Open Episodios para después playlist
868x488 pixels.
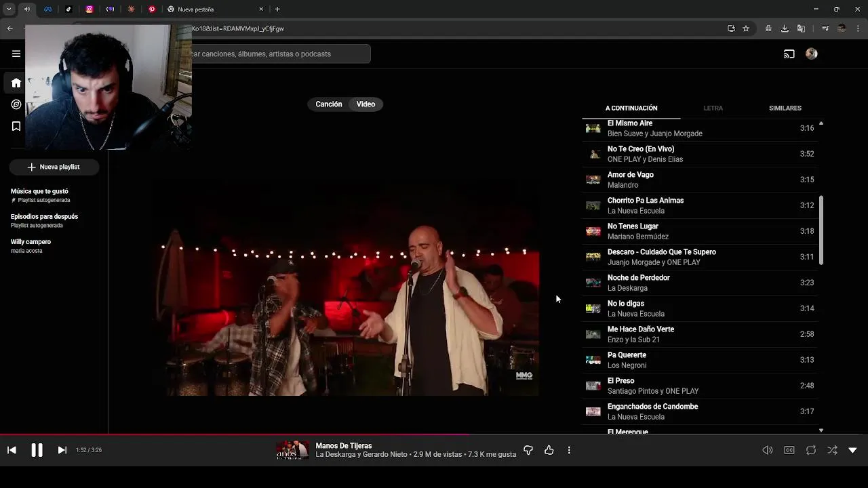click(45, 220)
